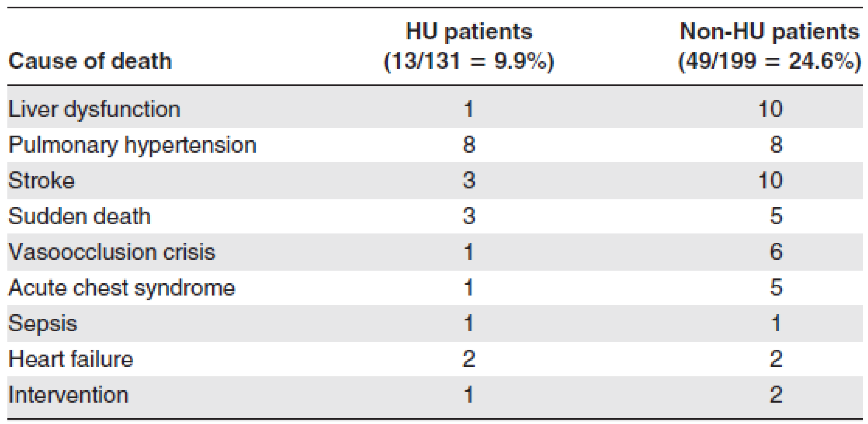This screenshot has width=868, height=424.
Task: Select the 'Heart failure' row label
Action: pos(71,359)
